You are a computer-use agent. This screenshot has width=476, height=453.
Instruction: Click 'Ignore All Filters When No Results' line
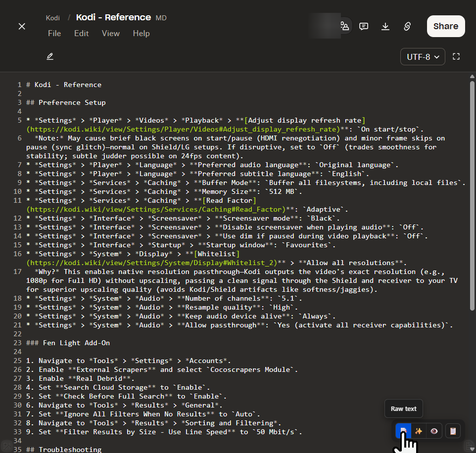pyautogui.click(x=143, y=414)
